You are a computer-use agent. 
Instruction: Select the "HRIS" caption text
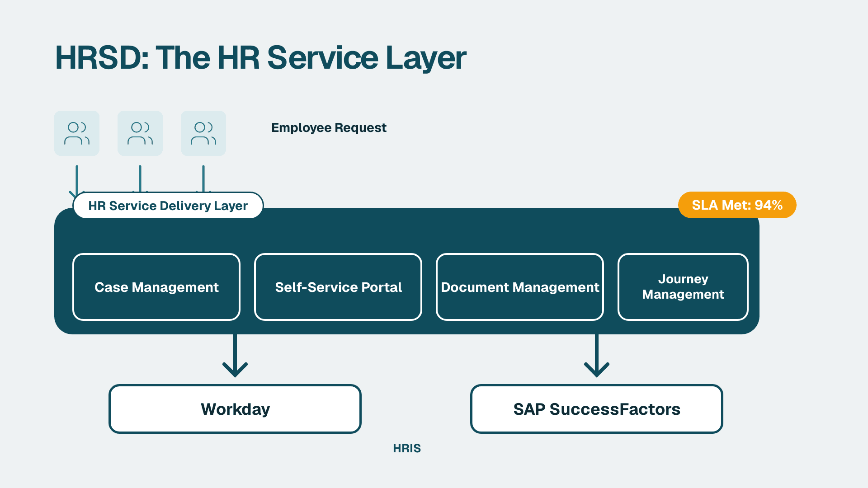pyautogui.click(x=407, y=448)
